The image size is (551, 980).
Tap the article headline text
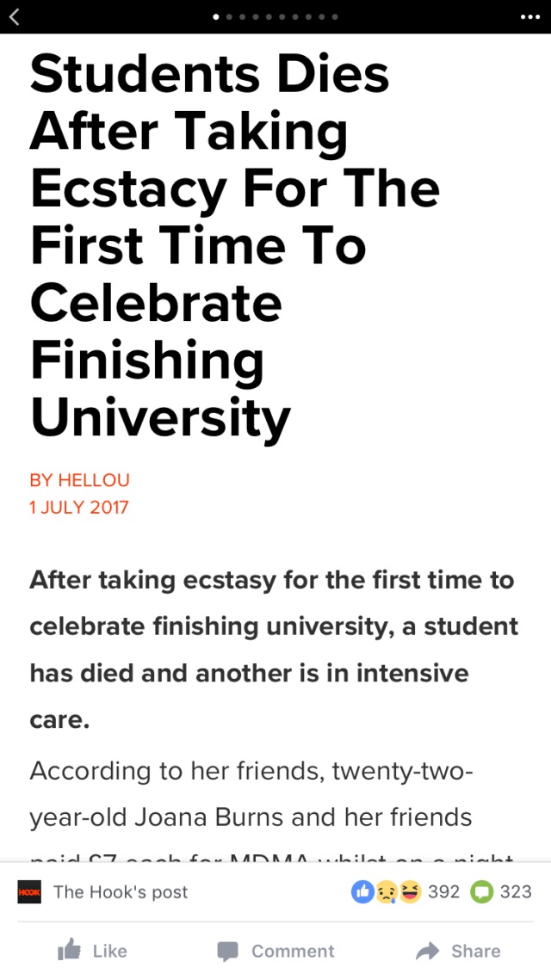pos(234,245)
